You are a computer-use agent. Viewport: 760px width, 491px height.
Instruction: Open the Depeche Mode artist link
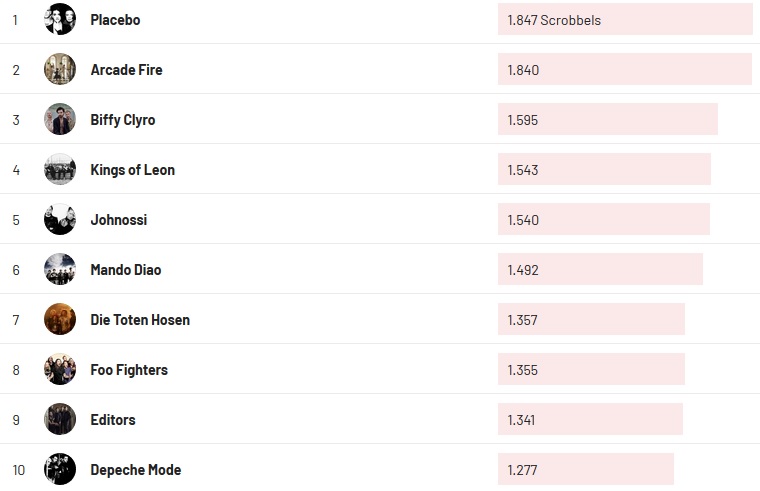coord(135,470)
